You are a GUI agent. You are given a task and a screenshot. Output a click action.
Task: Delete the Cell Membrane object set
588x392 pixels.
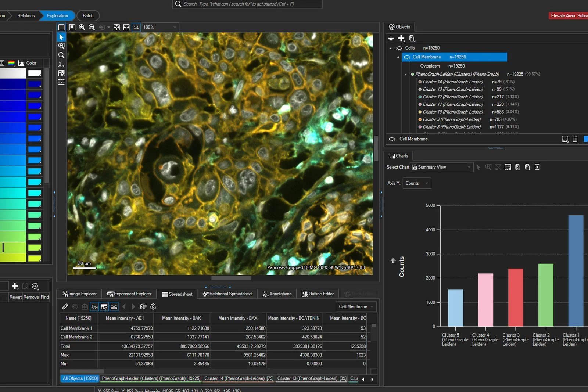click(x=575, y=139)
